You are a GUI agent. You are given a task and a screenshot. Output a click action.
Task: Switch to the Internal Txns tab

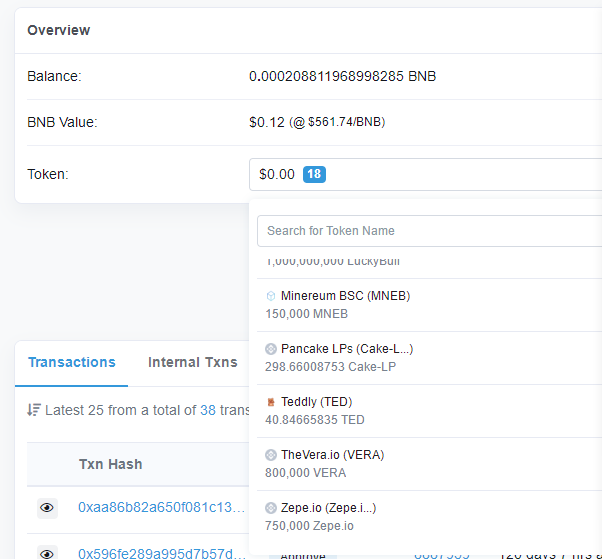point(193,362)
